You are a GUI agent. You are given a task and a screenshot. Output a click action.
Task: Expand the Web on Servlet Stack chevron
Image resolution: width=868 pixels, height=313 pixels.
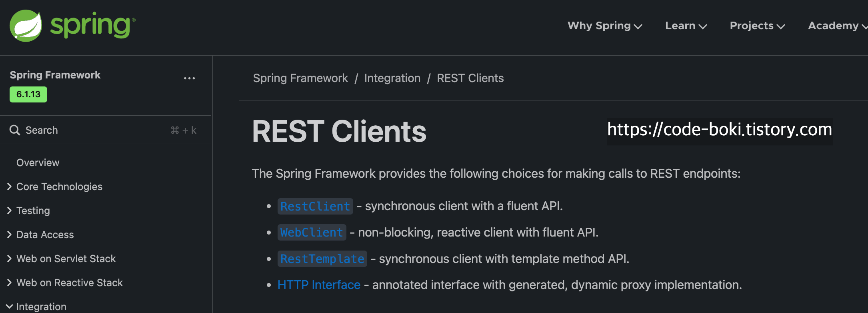(x=9, y=259)
